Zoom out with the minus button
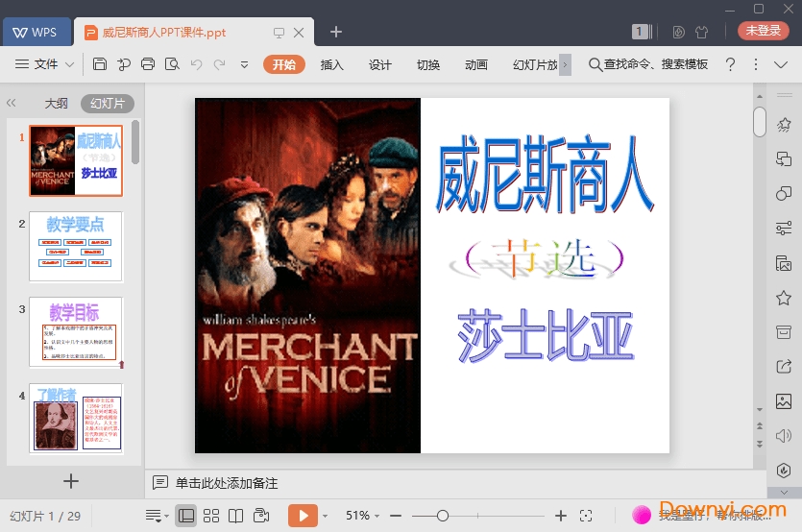Image resolution: width=802 pixels, height=532 pixels. (x=396, y=516)
